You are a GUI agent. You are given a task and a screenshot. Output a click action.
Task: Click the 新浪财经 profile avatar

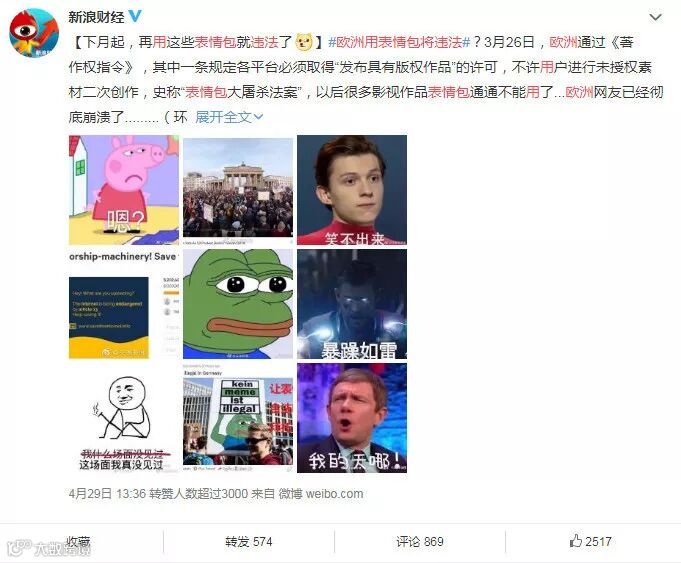coord(34,33)
